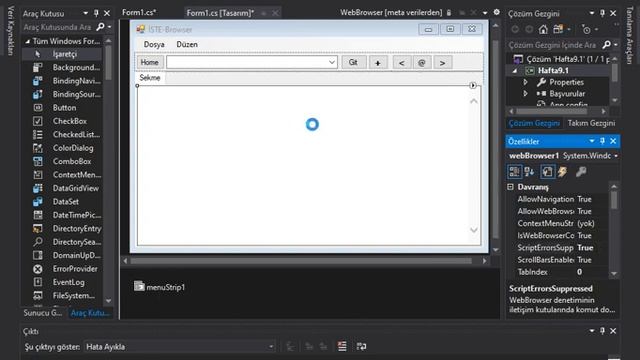The image size is (640, 360).
Task: Select DataGridView in the toolbox
Action: pyautogui.click(x=62, y=188)
